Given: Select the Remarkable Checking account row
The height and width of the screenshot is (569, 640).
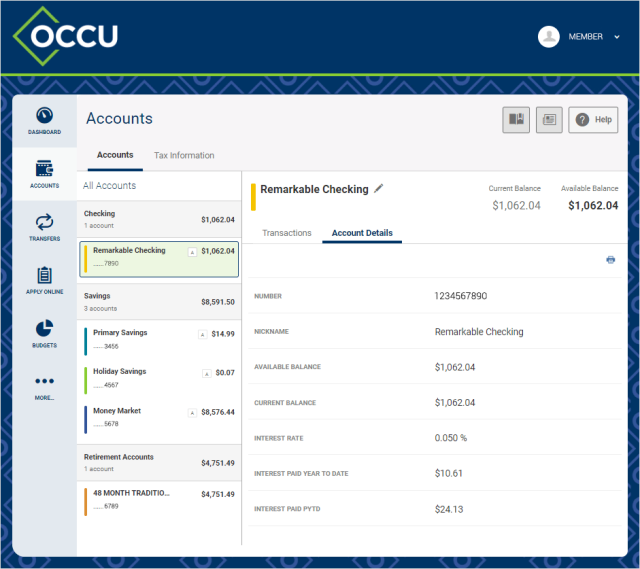Looking at the screenshot, I should pyautogui.click(x=159, y=259).
